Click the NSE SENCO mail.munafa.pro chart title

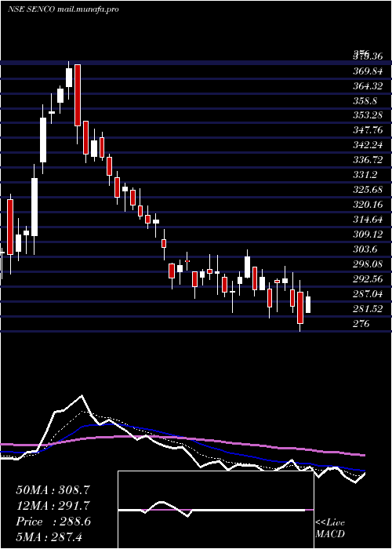63,9
